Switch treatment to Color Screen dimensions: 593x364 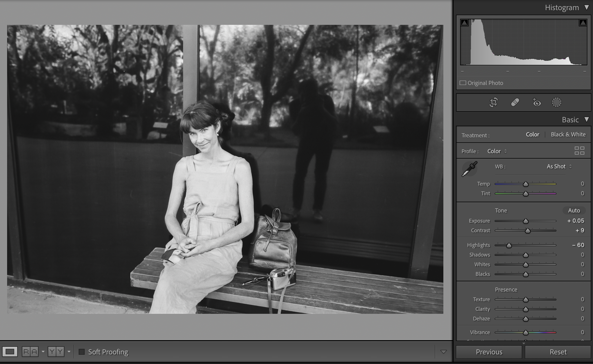tap(532, 135)
